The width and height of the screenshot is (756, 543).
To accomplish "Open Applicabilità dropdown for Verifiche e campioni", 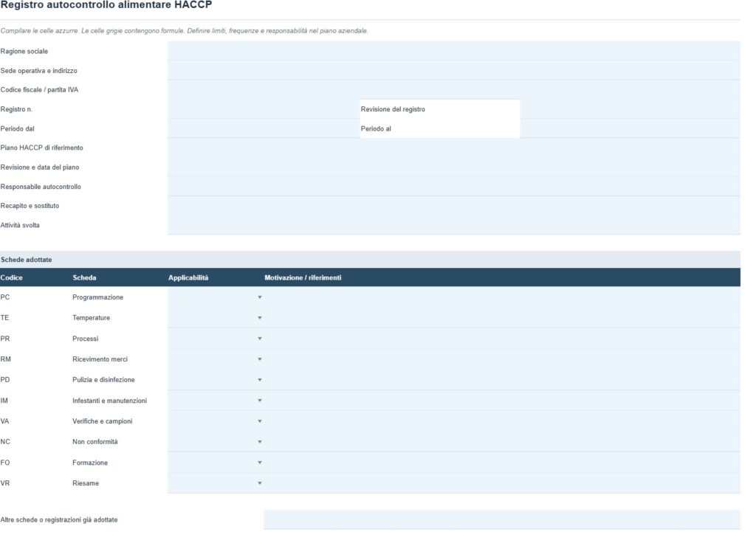I will pyautogui.click(x=259, y=421).
